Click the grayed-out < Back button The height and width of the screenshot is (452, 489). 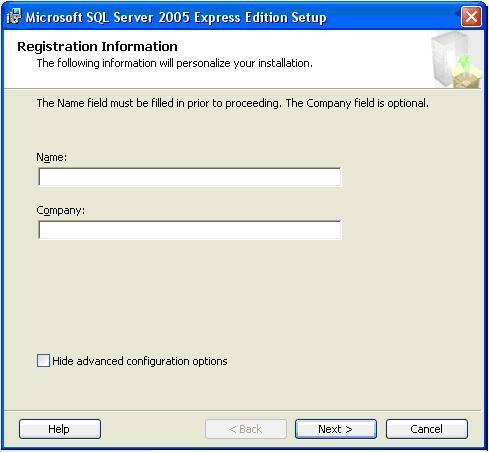pyautogui.click(x=246, y=429)
